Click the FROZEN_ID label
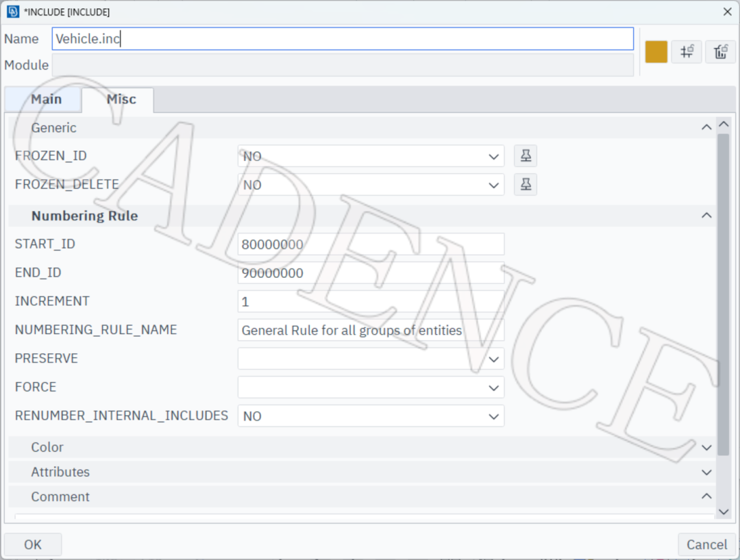 pyautogui.click(x=51, y=156)
